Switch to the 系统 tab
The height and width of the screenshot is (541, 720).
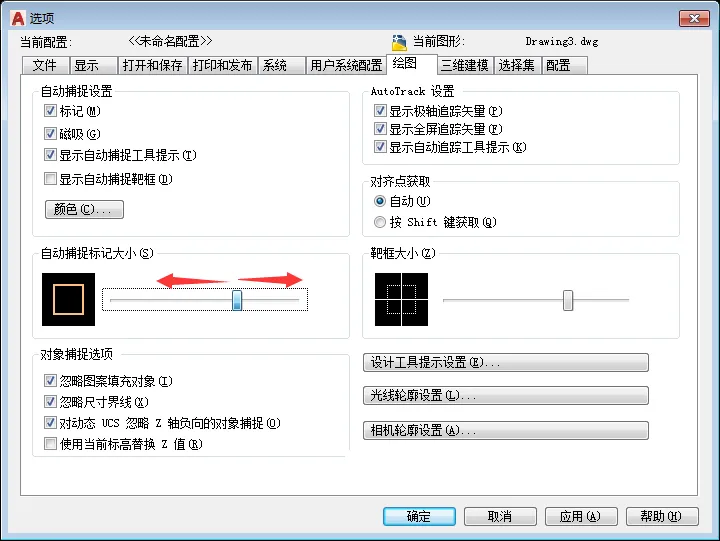[281, 66]
